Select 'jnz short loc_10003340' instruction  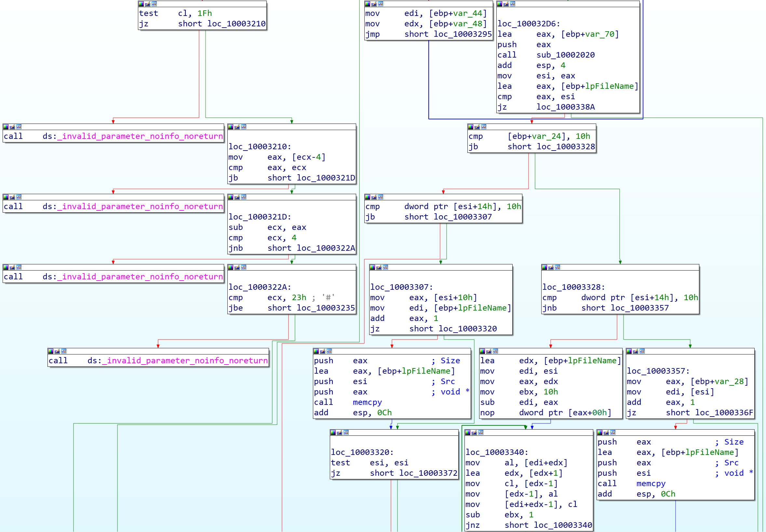pos(529,525)
